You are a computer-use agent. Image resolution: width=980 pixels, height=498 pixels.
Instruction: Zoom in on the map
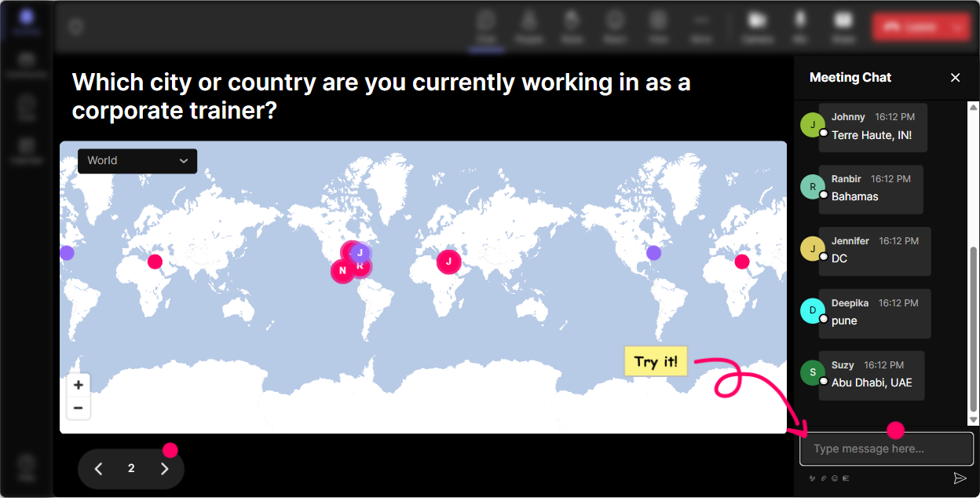[78, 385]
